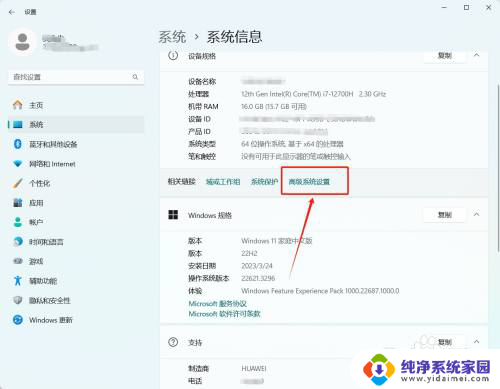Open 游戏 controller icon
The height and width of the screenshot is (389, 500).
[18, 261]
